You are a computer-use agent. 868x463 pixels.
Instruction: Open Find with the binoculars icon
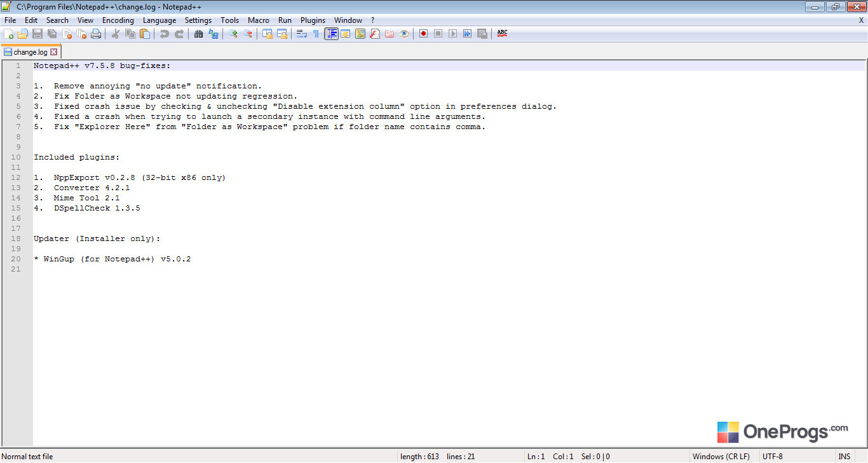[199, 34]
